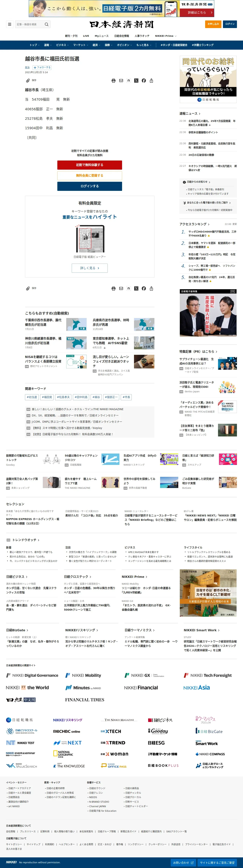Open the 千葉 map thumbnail article
This screenshot has height=868, width=243.
click(76, 324)
